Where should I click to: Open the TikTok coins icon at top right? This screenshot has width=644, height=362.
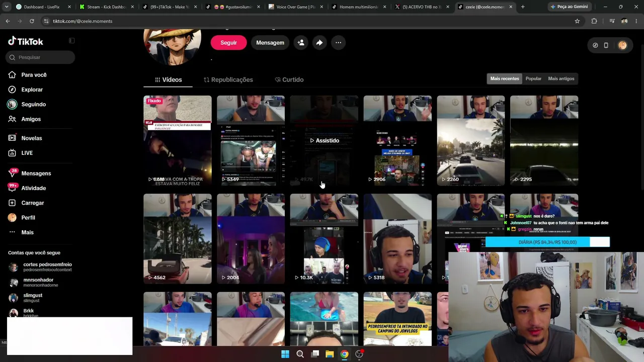click(x=595, y=45)
